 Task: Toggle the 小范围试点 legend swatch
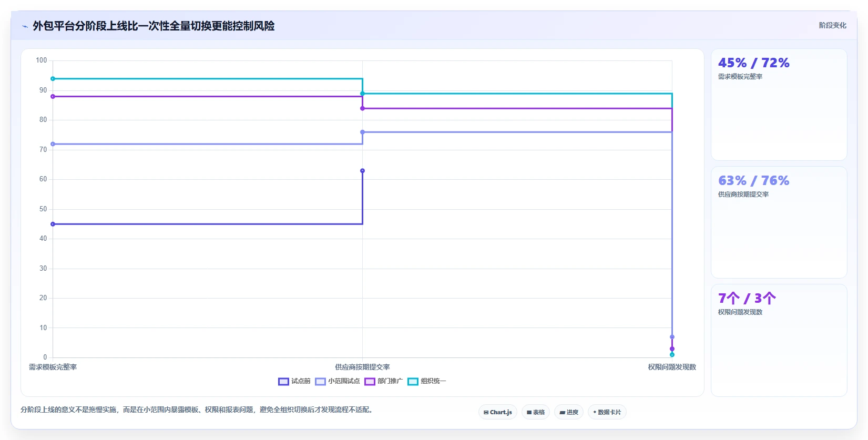(x=320, y=382)
